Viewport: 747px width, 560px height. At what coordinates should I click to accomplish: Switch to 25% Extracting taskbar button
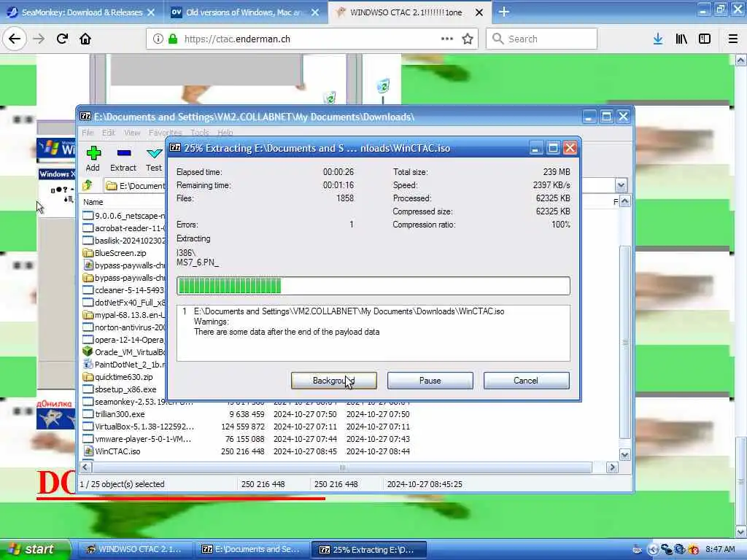coord(368,549)
